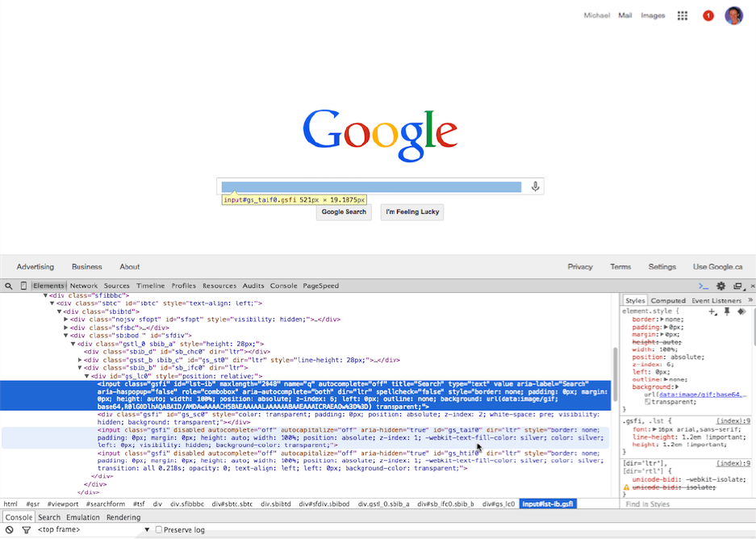756x539 pixels.
Task: Add new style rule plus icon
Action: point(712,311)
